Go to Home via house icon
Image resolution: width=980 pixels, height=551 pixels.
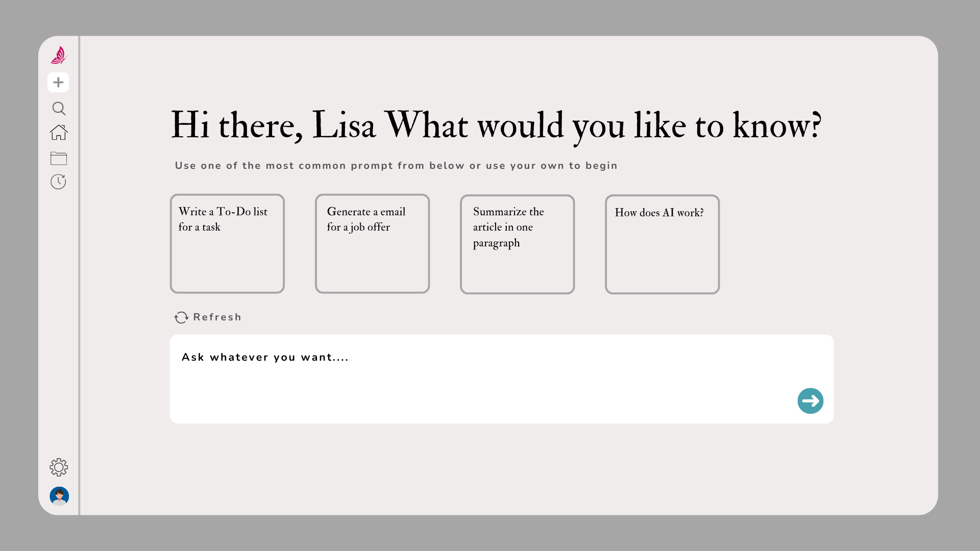click(59, 133)
